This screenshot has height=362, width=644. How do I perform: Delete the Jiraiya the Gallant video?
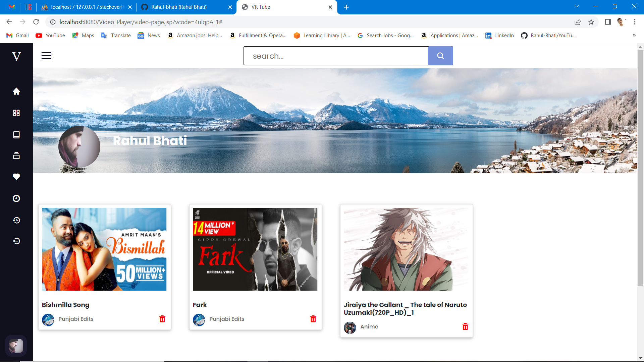point(465,326)
